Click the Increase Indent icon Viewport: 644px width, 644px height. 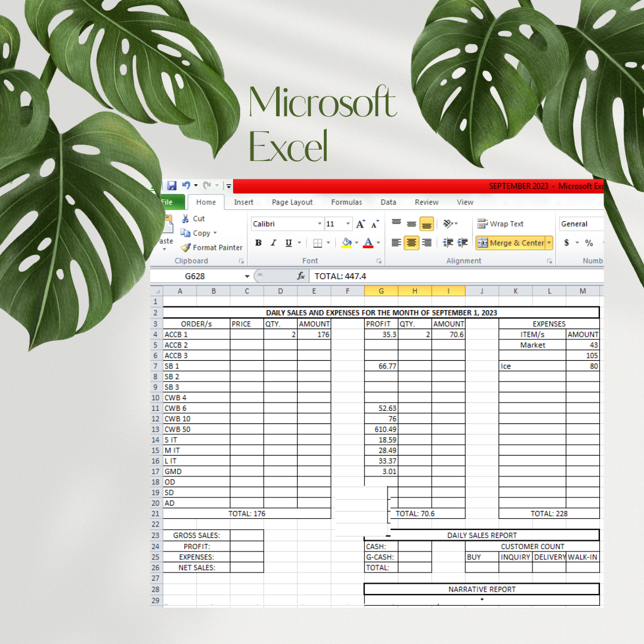coord(463,243)
